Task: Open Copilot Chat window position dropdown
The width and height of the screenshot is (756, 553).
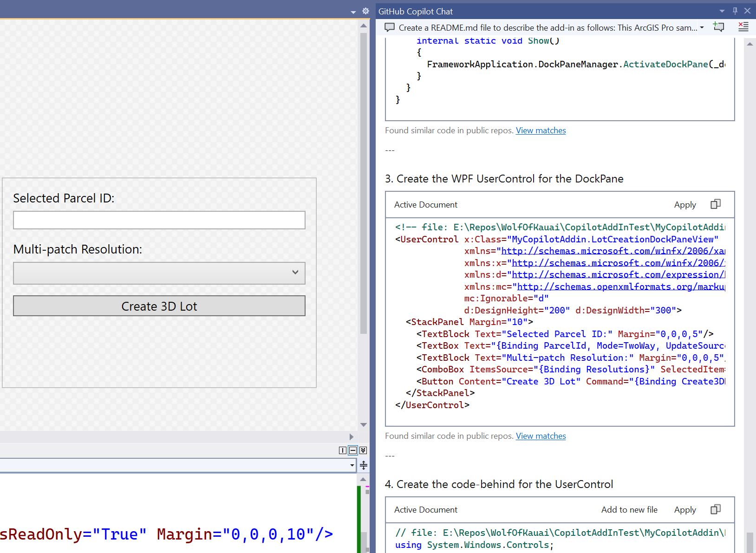Action: pos(722,11)
